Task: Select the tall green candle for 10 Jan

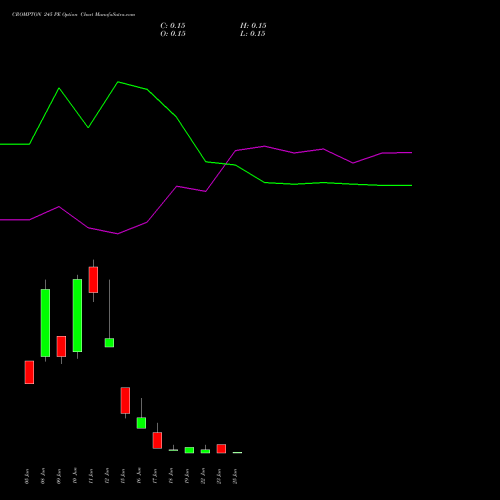Action: pyautogui.click(x=77, y=315)
